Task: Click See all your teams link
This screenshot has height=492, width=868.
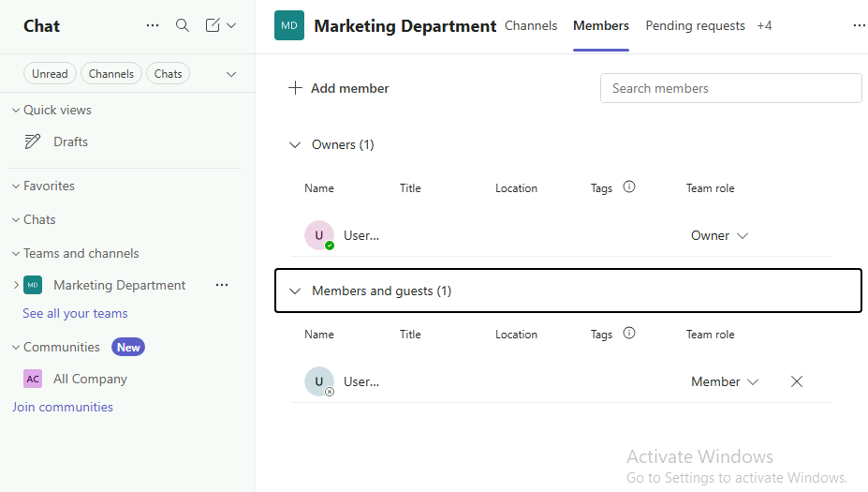Action: pos(75,314)
